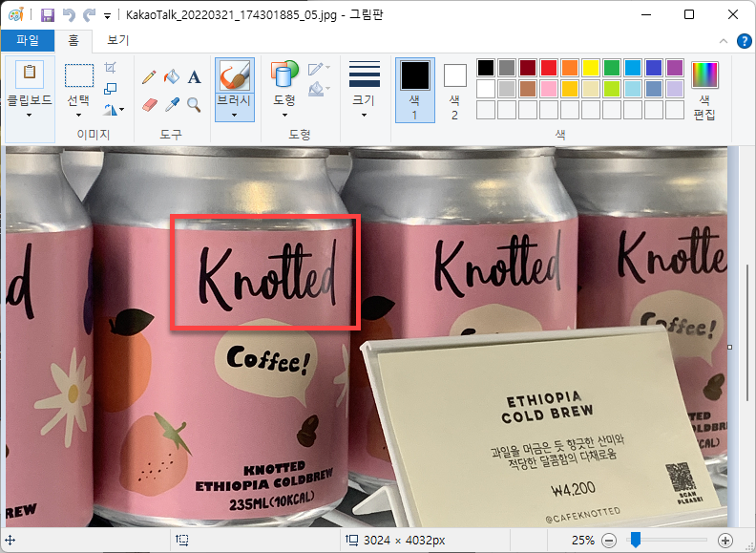The width and height of the screenshot is (756, 553).
Task: Select the Text tool
Action: click(x=195, y=77)
